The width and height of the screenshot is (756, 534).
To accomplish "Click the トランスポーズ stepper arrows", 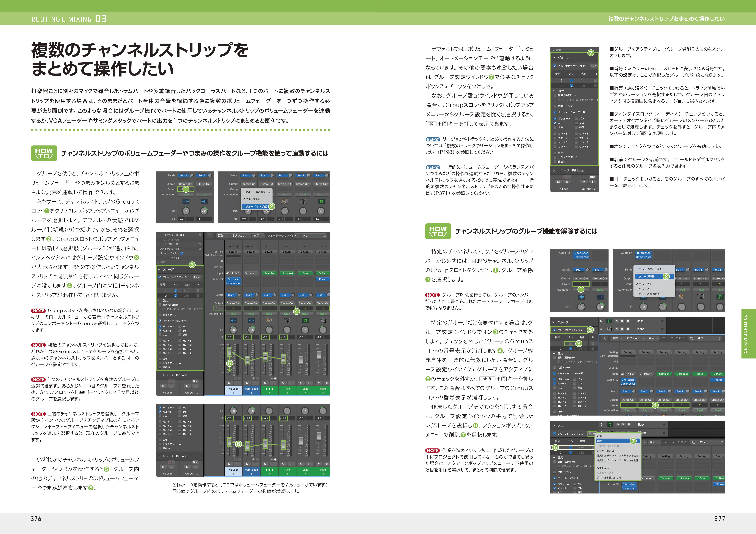I will point(200,244).
